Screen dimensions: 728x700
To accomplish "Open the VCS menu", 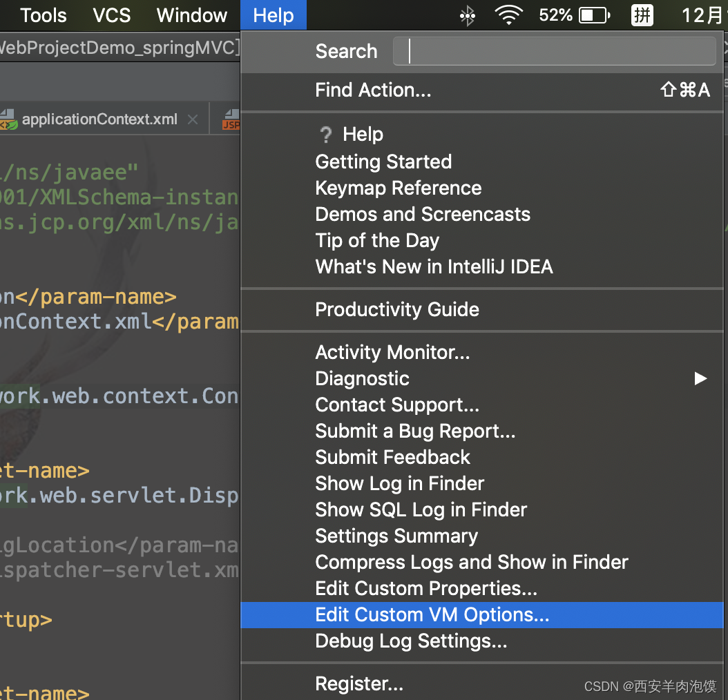I will [x=111, y=15].
